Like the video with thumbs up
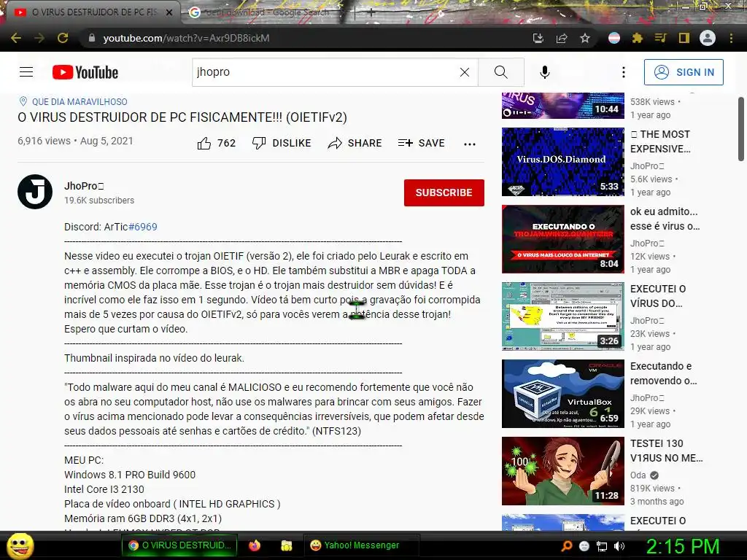Screen dimensions: 747x560 [216, 143]
